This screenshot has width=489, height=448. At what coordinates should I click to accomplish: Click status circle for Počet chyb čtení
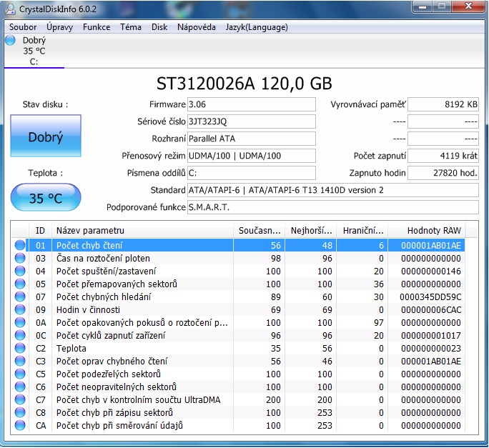click(20, 245)
